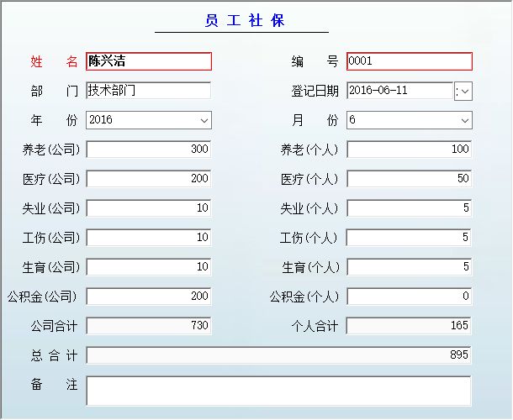Open the 登记日期 date picker dropdown arrow
The image size is (513, 420).
[x=463, y=92]
